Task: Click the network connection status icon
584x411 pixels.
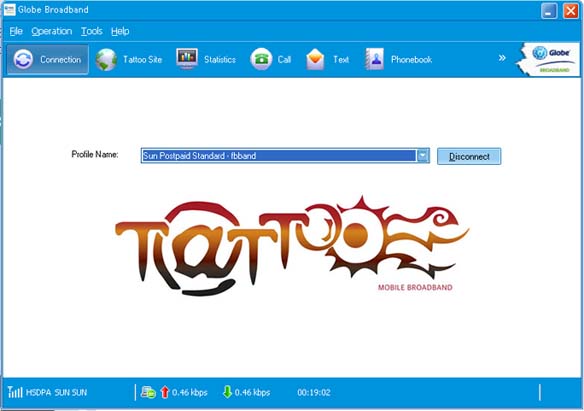Action: [148, 392]
